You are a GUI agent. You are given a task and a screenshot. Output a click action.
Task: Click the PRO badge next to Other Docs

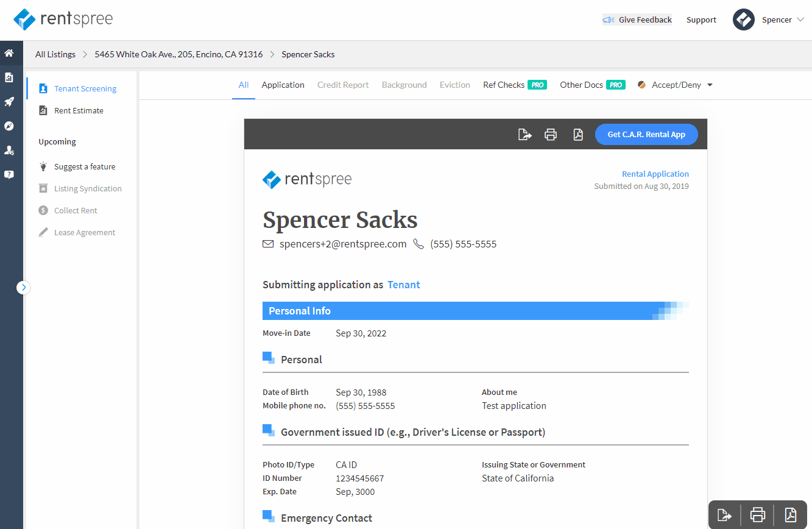tap(616, 85)
